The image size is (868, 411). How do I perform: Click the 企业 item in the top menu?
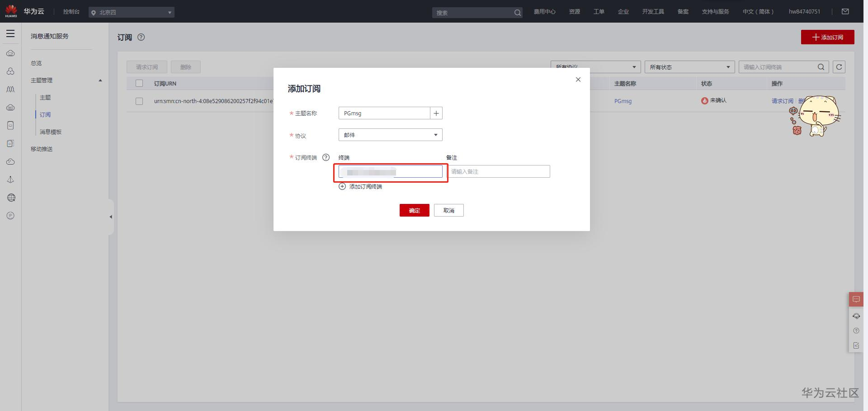[x=623, y=12]
